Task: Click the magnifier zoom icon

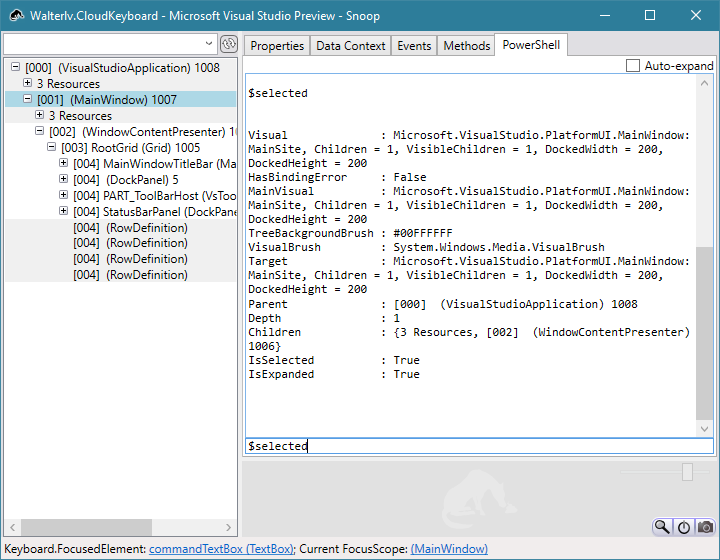Action: 662,526
